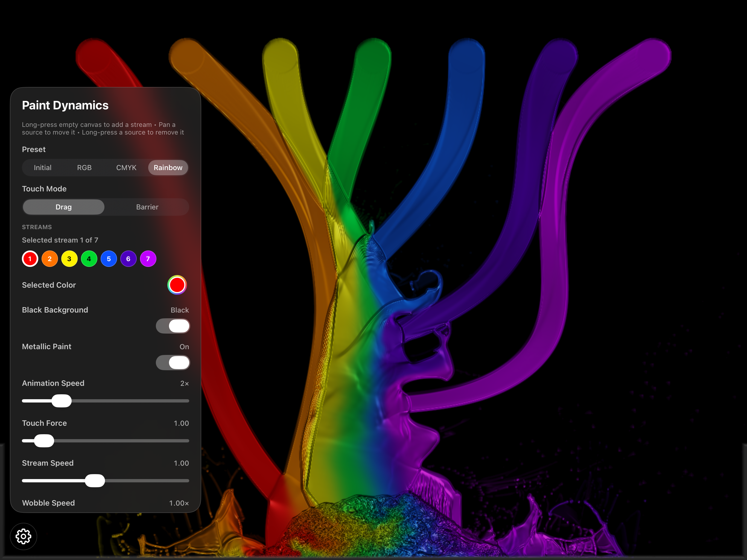This screenshot has width=747, height=560.
Task: Choose the Initial preset
Action: (43, 168)
